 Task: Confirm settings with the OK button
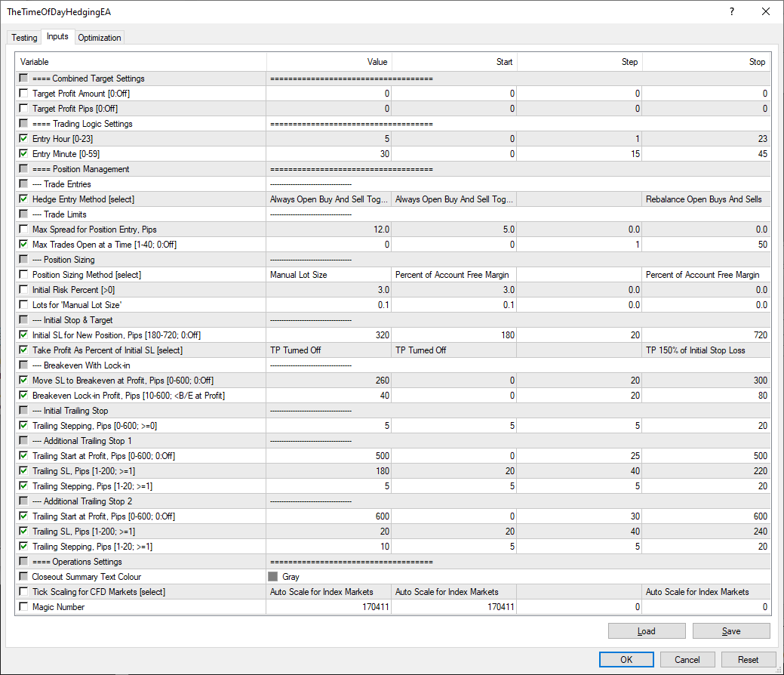pos(626,659)
